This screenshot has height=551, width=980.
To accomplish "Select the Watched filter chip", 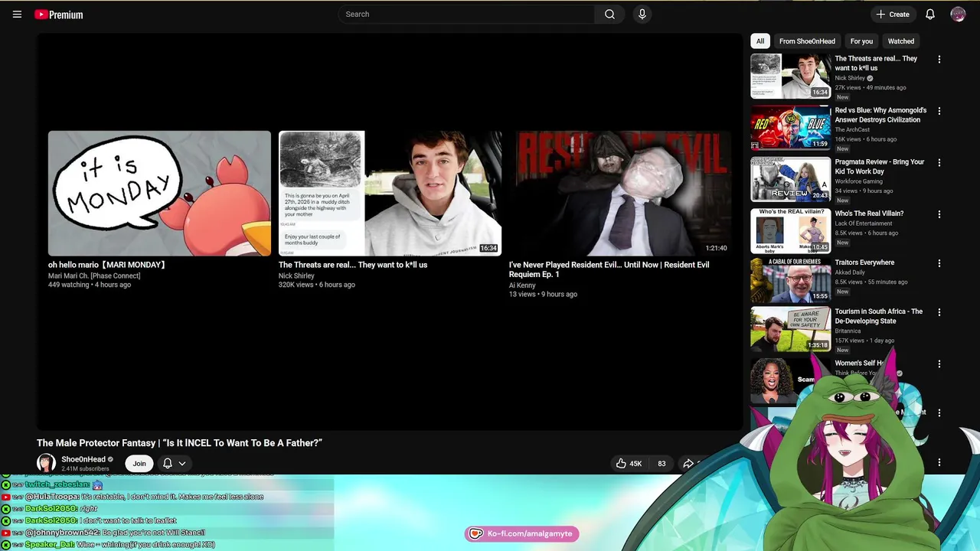I will coord(901,41).
